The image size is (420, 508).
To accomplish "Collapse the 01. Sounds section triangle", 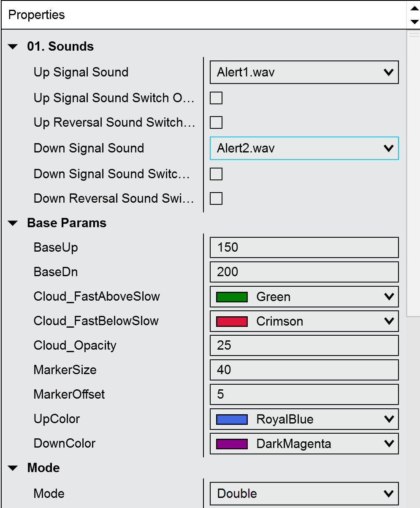I will pyautogui.click(x=13, y=47).
